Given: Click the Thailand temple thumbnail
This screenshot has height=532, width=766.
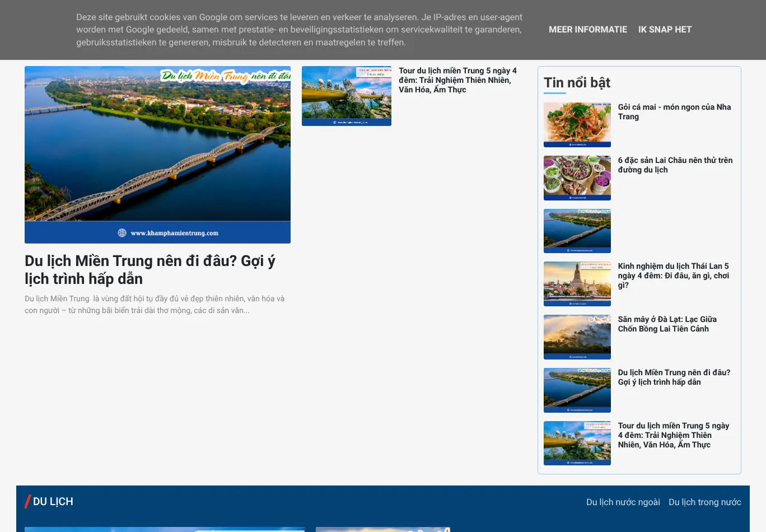Looking at the screenshot, I should 577,284.
